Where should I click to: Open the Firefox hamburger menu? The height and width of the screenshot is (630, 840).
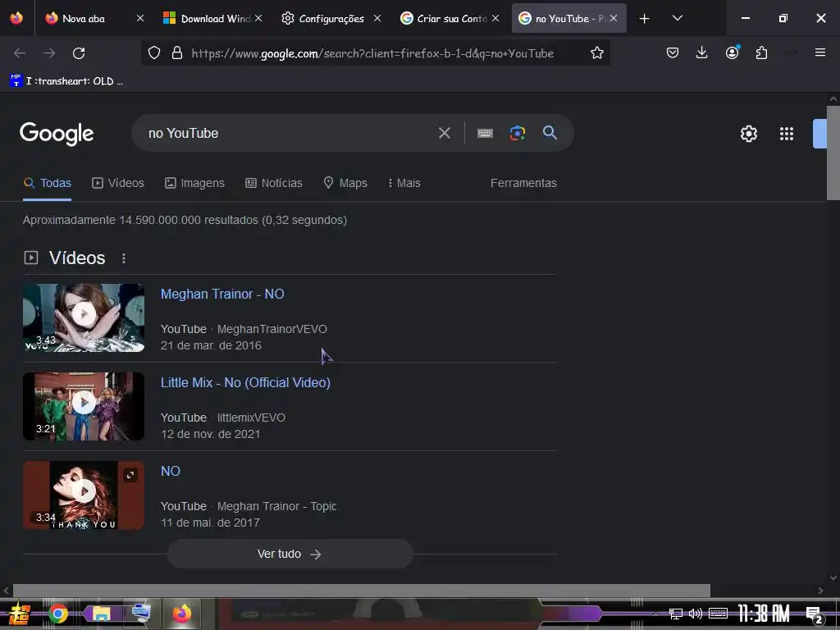(819, 52)
